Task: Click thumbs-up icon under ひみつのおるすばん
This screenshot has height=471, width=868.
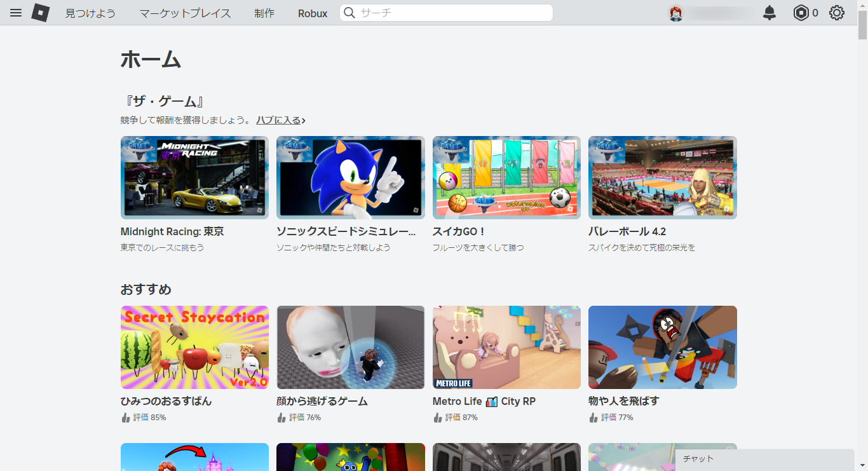Action: (x=125, y=418)
